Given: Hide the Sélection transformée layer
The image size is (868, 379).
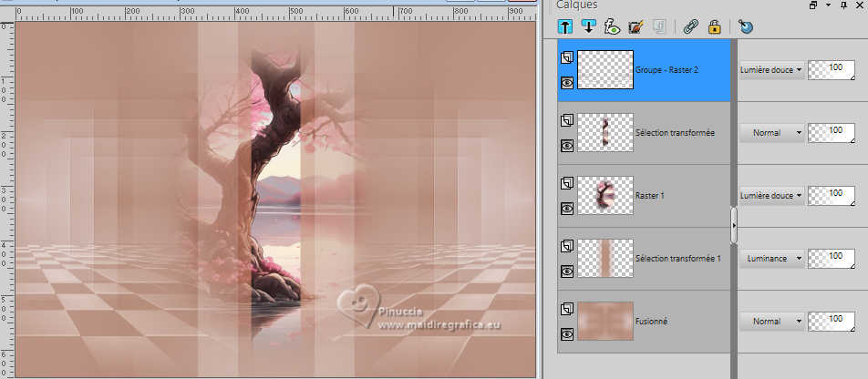Looking at the screenshot, I should coord(567,146).
